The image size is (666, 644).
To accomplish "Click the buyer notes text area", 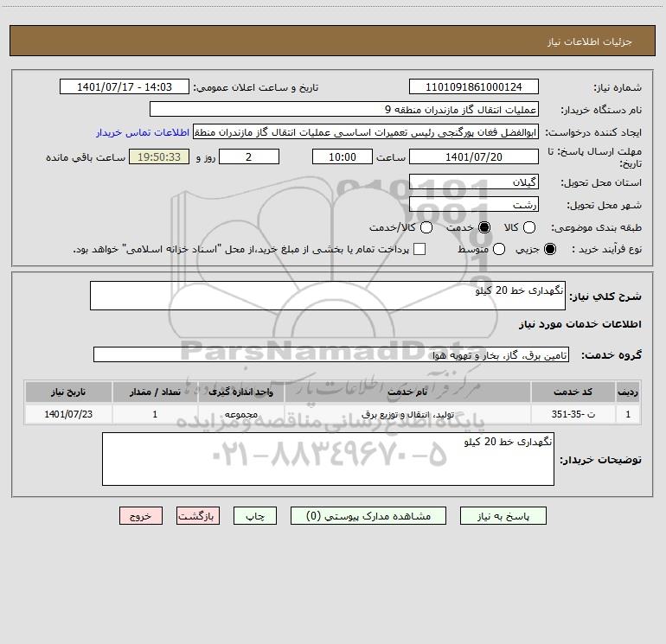I will (328, 459).
